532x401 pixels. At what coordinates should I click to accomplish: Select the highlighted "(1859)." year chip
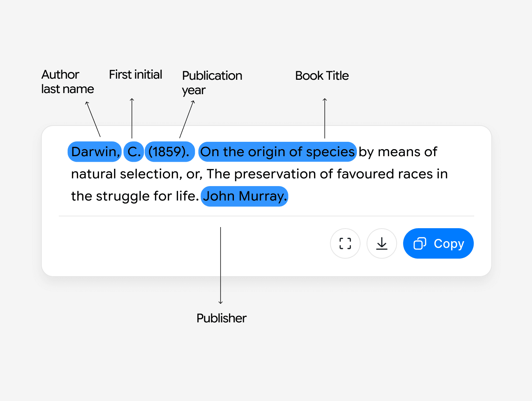169,152
